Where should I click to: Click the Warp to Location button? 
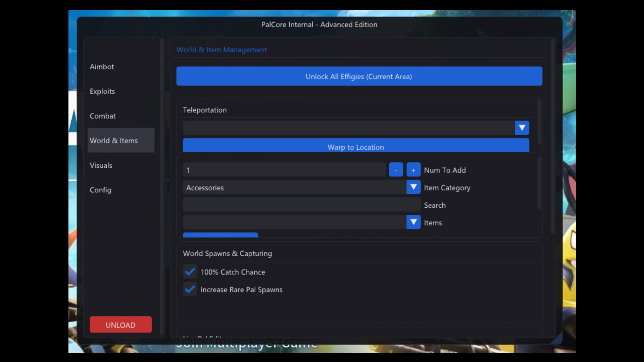coord(356,146)
